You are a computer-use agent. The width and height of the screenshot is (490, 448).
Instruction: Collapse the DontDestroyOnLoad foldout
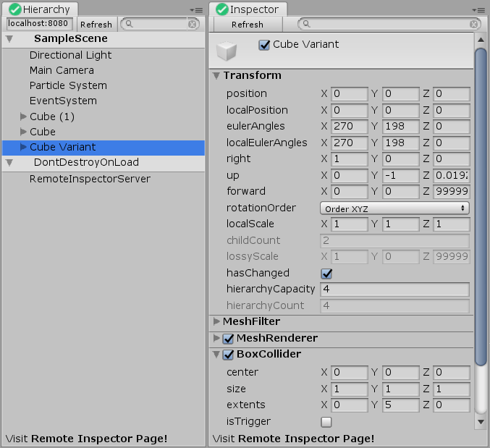(x=9, y=162)
